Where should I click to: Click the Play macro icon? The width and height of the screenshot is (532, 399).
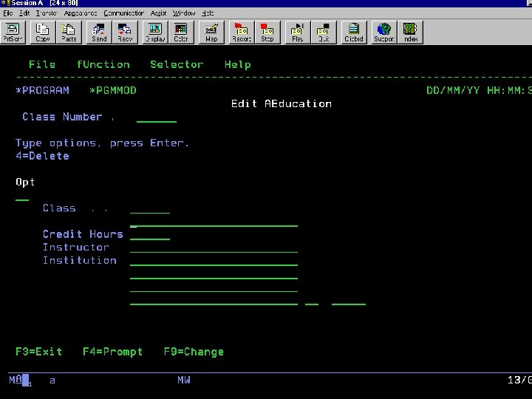click(x=298, y=33)
